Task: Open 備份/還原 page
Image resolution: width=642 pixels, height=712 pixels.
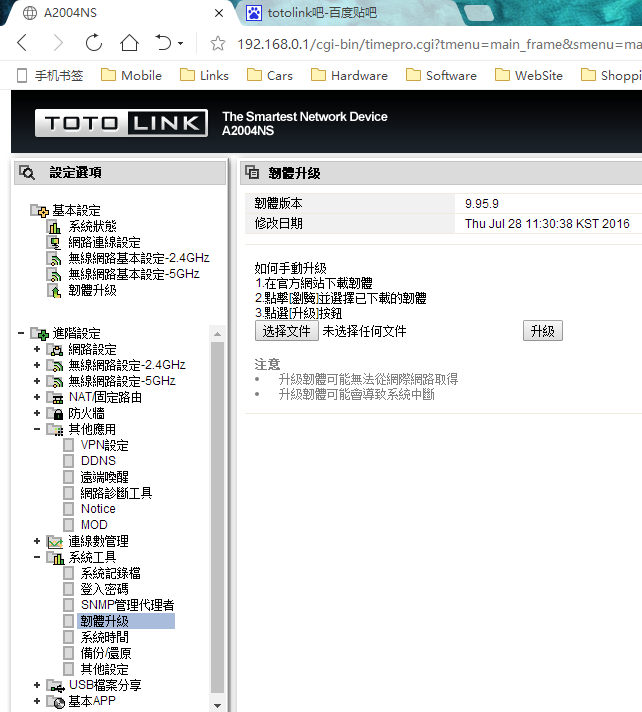Action: [106, 653]
